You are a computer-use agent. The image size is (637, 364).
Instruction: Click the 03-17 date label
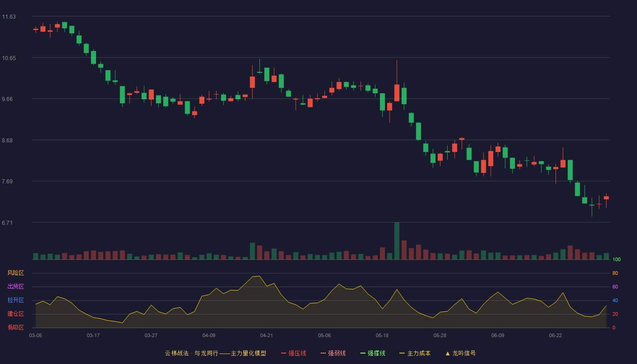[93, 335]
